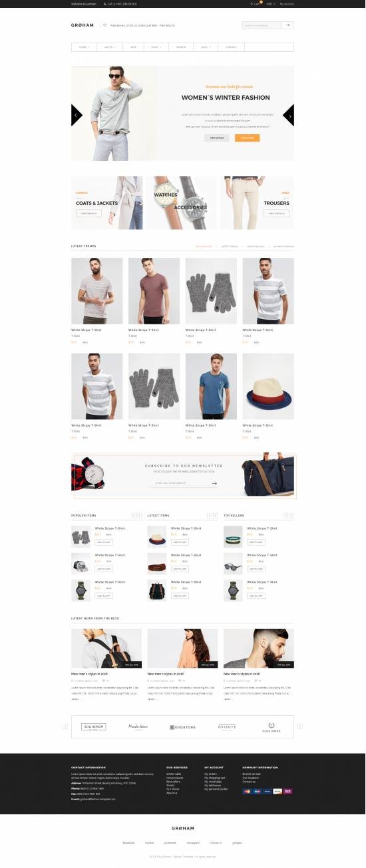The width and height of the screenshot is (366, 868).
Task: Click the hero slider right arrow
Action: click(289, 115)
